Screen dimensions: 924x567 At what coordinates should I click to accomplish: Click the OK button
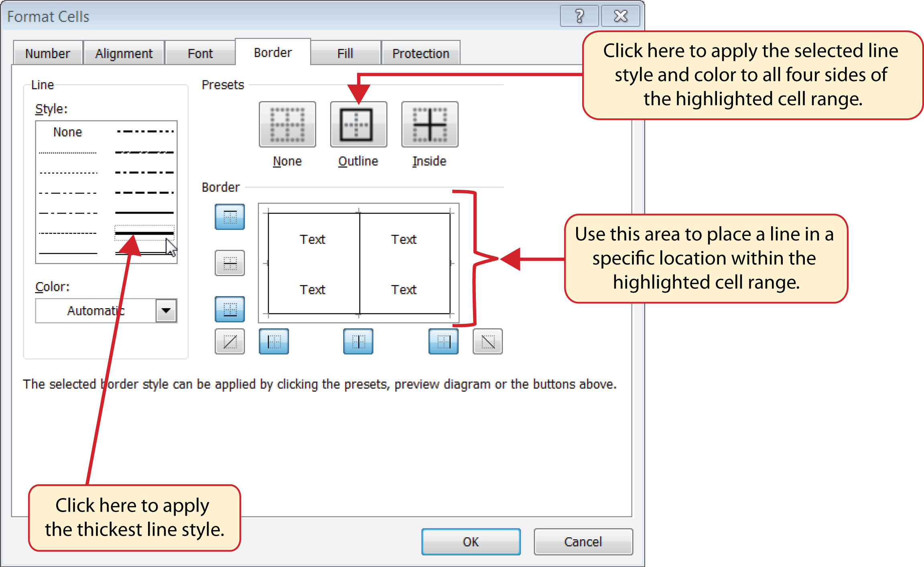tap(471, 542)
